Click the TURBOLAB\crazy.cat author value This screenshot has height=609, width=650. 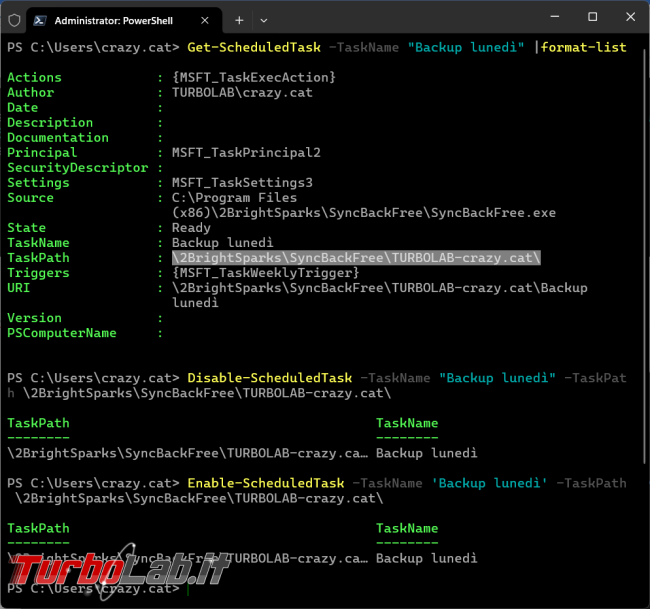coord(242,92)
